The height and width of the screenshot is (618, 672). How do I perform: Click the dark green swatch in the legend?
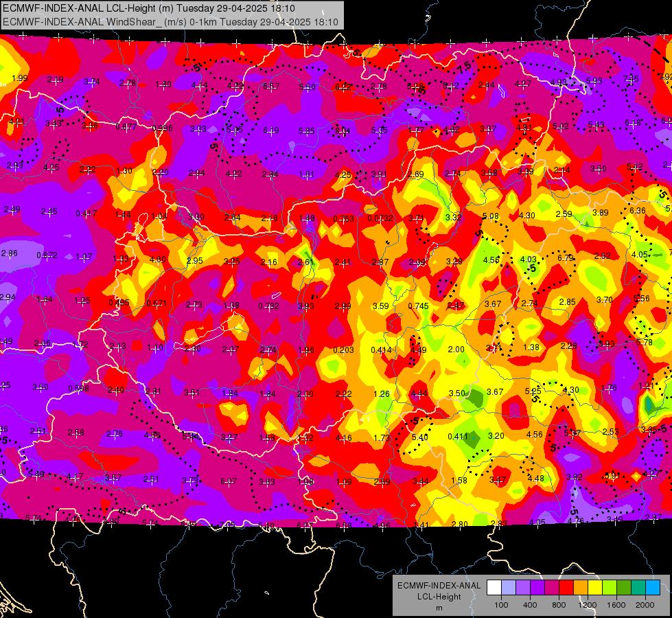624,588
